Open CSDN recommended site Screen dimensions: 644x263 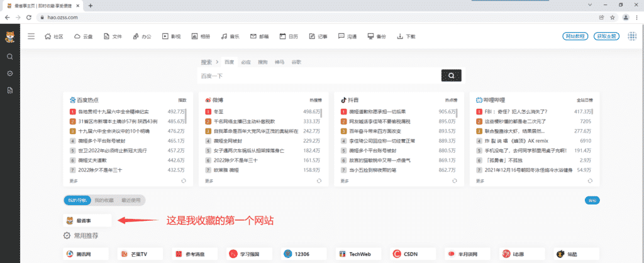click(413, 254)
